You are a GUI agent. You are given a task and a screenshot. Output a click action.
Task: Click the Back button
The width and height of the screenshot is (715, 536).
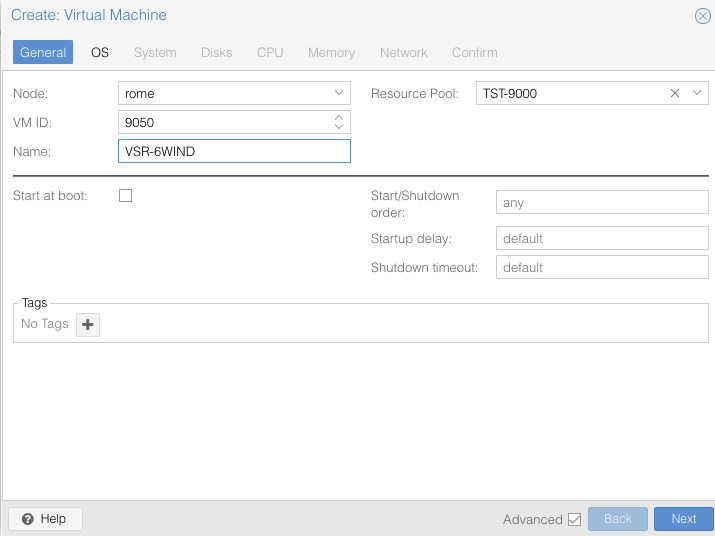tap(617, 519)
